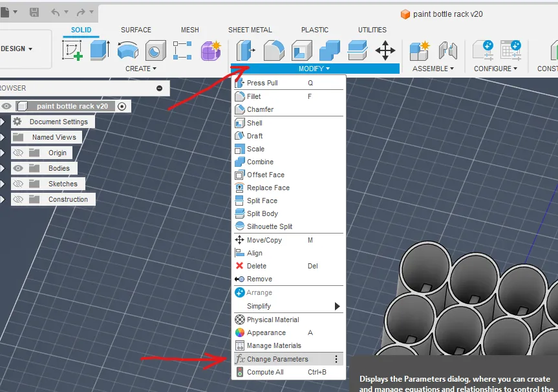Show the Origin folder eye icon
Viewport: 558px width, 392px height.
(18, 153)
